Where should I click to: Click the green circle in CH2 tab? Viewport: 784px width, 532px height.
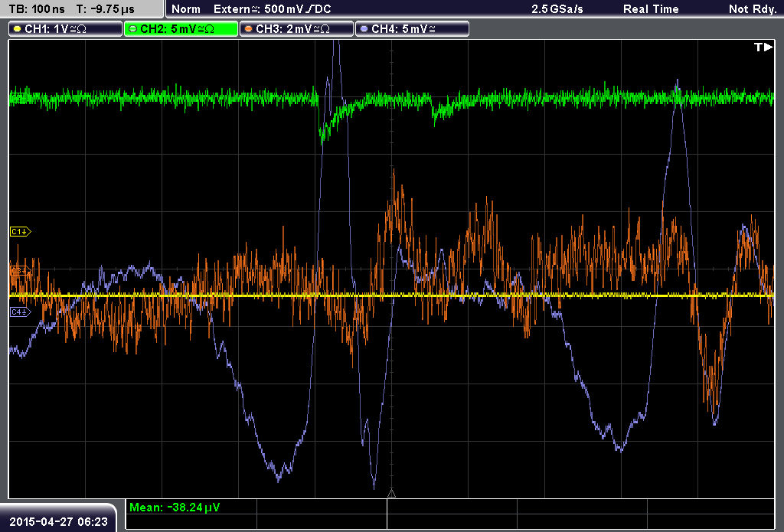133,29
